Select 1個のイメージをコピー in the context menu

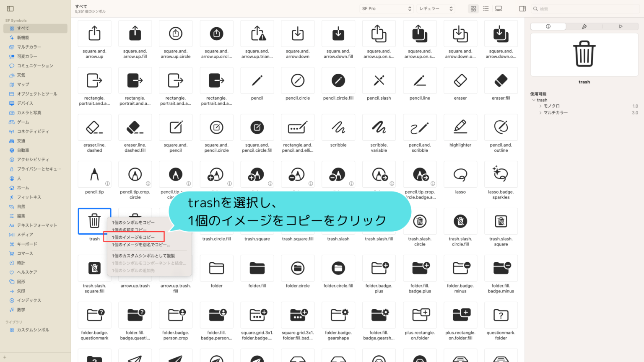pos(134,237)
